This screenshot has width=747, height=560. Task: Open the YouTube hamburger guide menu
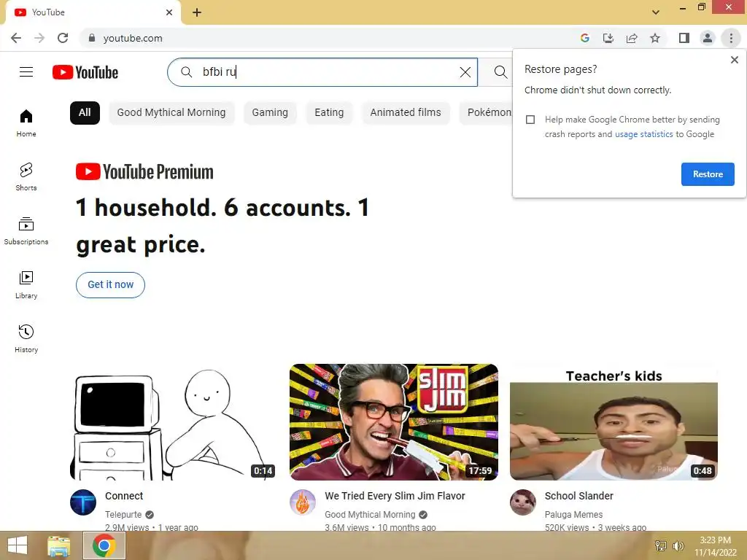26,72
